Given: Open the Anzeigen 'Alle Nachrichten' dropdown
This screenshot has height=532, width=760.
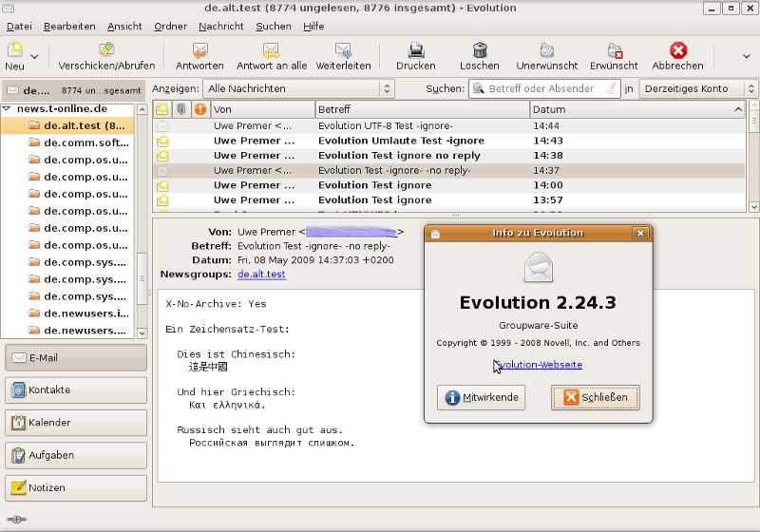Looking at the screenshot, I should pos(298,88).
